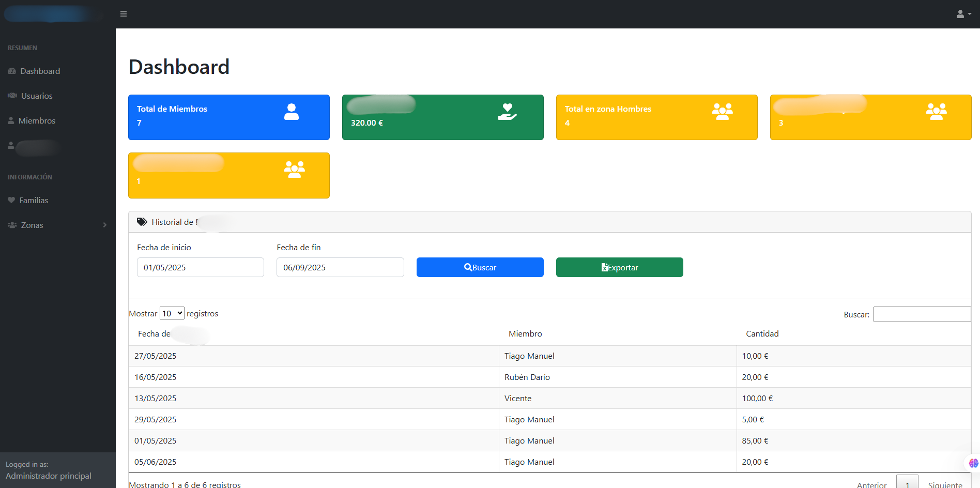Sort the table by Miembro column header

525,334
